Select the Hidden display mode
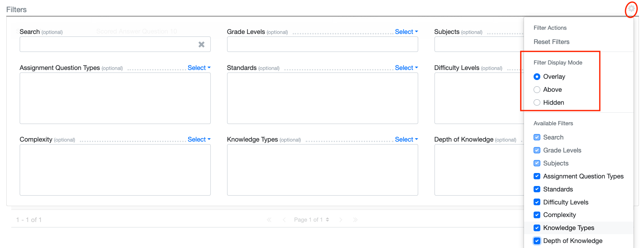 click(x=537, y=103)
